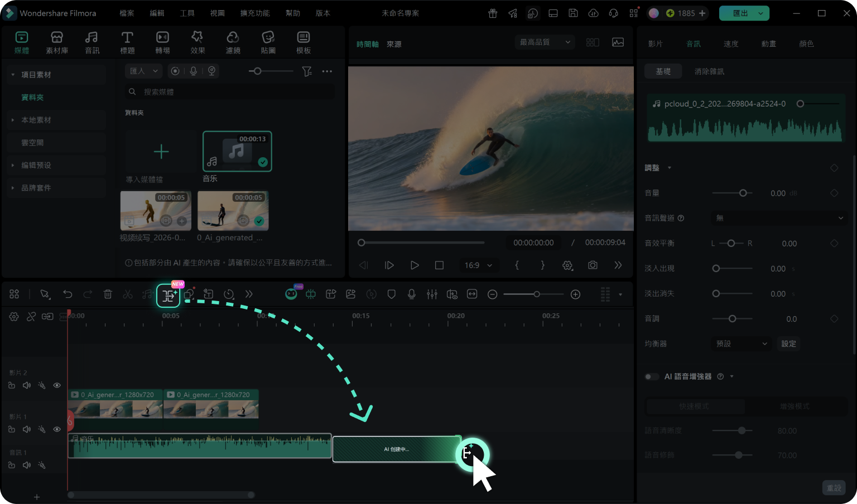The image size is (857, 504).
Task: Switch to the 速度 tab
Action: pos(731,43)
